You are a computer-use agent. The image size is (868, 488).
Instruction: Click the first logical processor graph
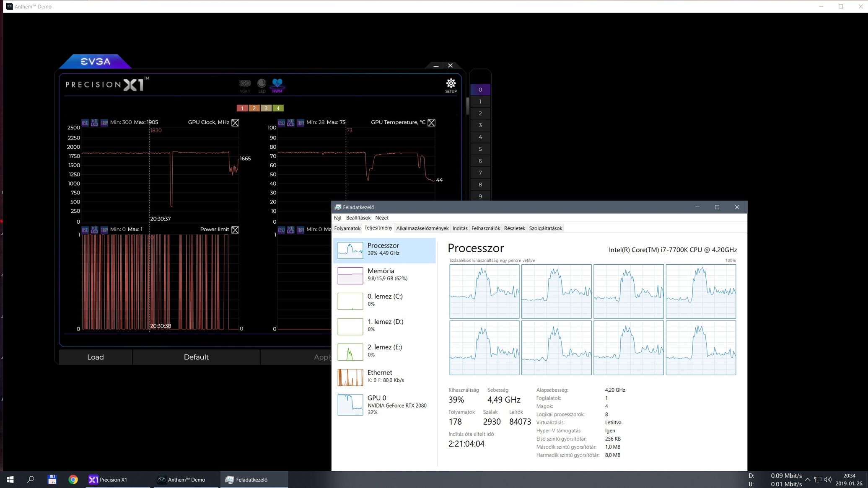tap(484, 292)
